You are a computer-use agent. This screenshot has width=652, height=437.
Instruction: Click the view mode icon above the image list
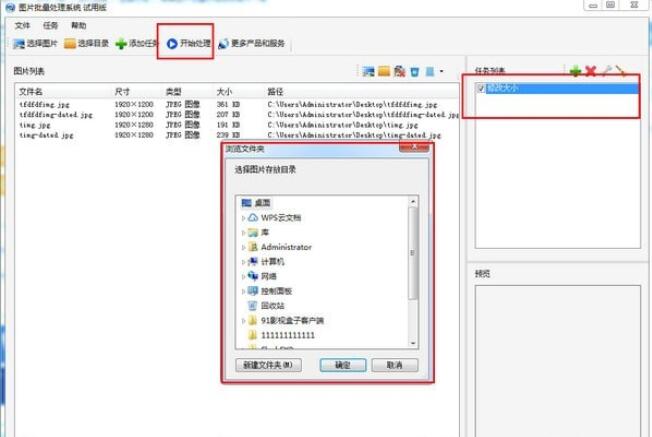pos(430,72)
